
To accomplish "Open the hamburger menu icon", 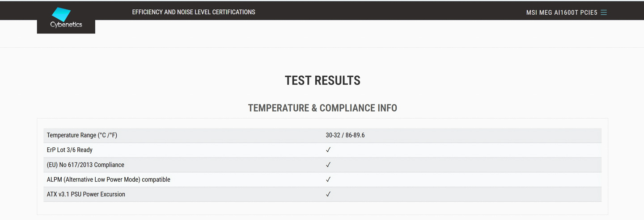I will click(604, 12).
